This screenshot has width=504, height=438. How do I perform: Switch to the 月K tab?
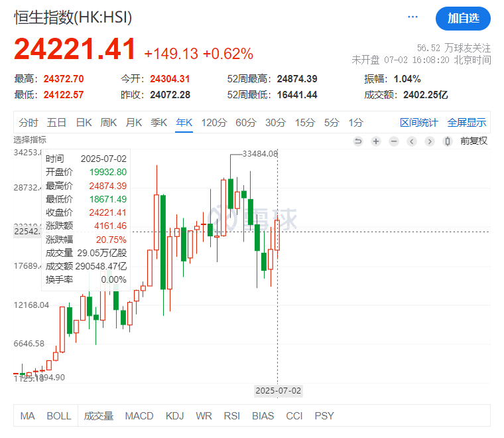coord(134,123)
